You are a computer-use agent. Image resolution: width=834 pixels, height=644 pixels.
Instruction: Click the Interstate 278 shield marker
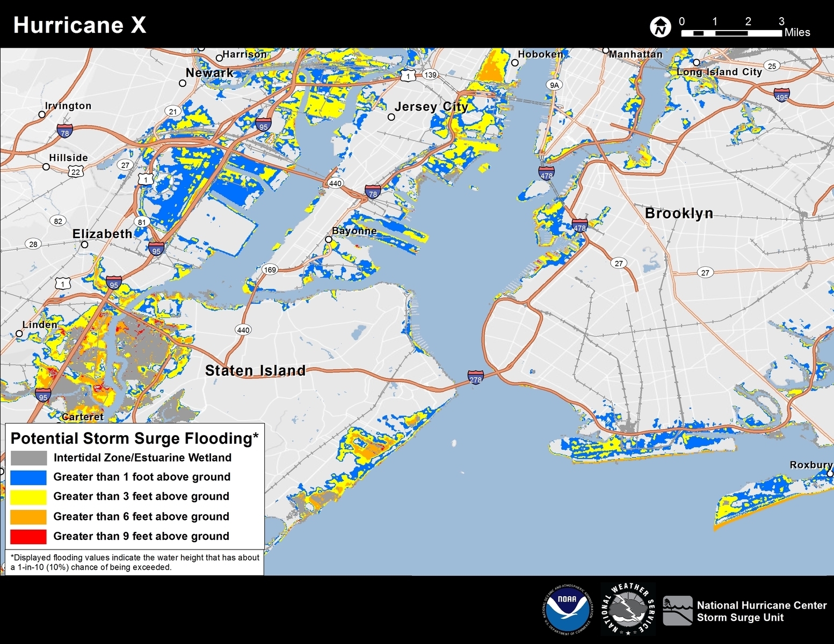pos(475,377)
